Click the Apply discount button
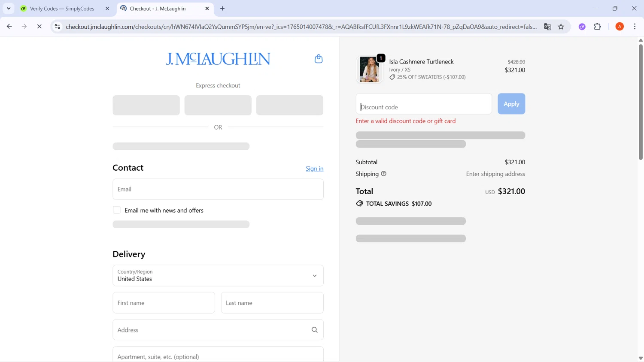The width and height of the screenshot is (644, 362). 511,104
